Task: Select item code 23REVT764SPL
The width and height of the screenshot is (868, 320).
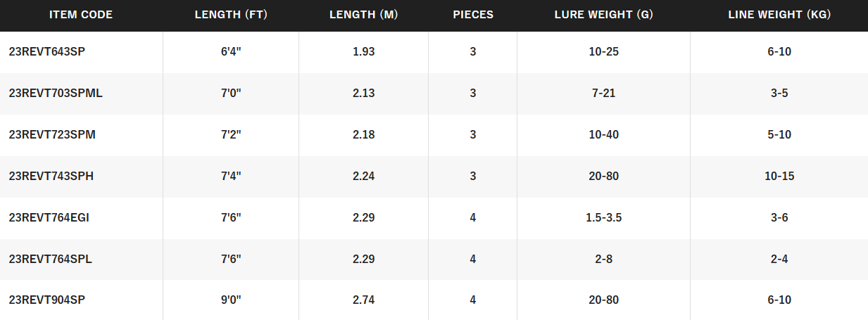Action: click(x=51, y=260)
